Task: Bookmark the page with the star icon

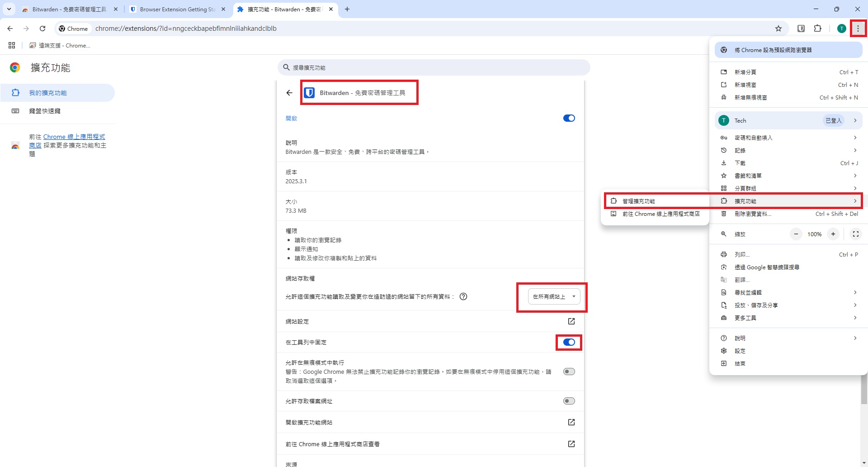Action: 778,28
